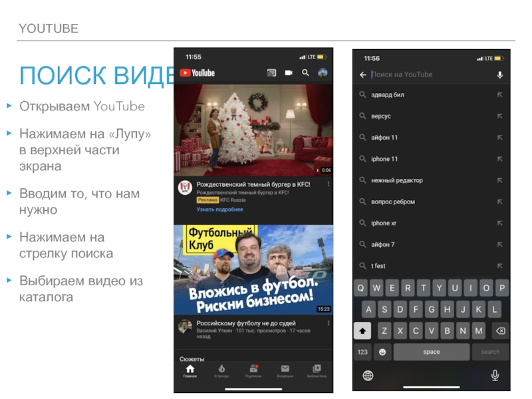Open Василий Уткин channel avatar
532x399 pixels.
point(185,327)
